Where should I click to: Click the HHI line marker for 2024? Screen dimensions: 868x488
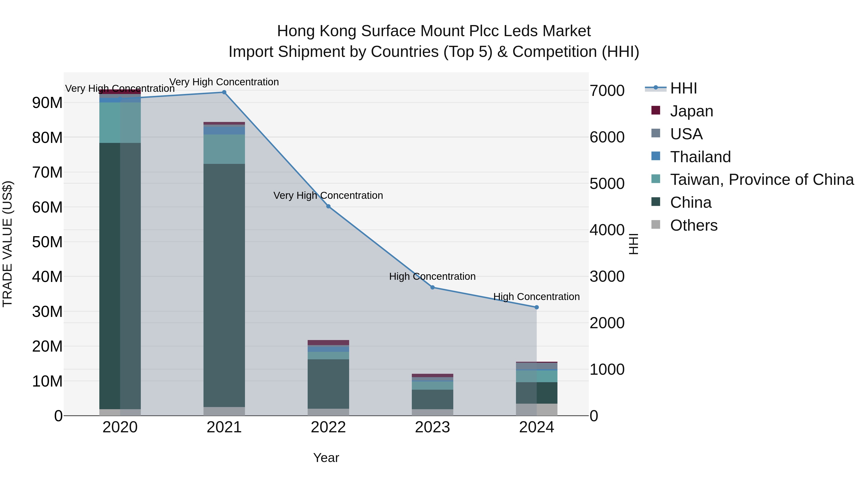(537, 307)
